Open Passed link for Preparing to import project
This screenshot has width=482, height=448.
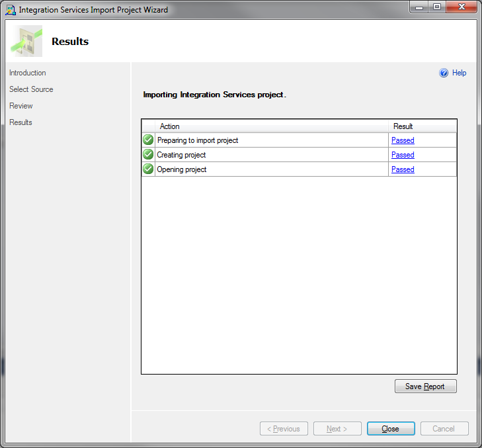(x=403, y=140)
